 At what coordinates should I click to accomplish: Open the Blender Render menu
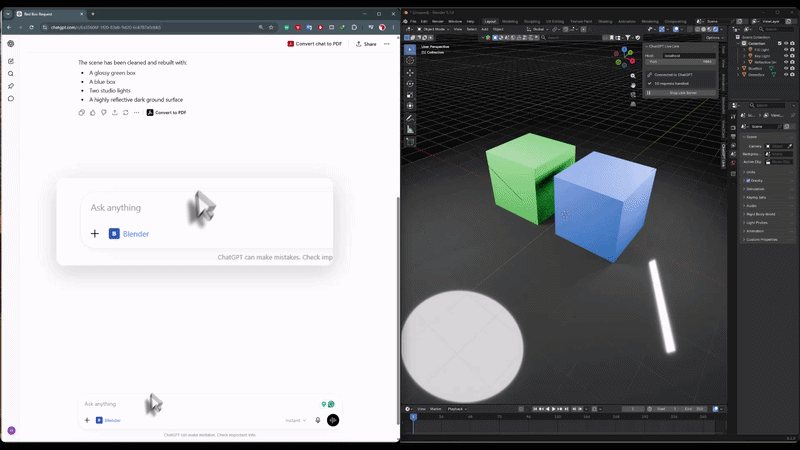click(438, 21)
